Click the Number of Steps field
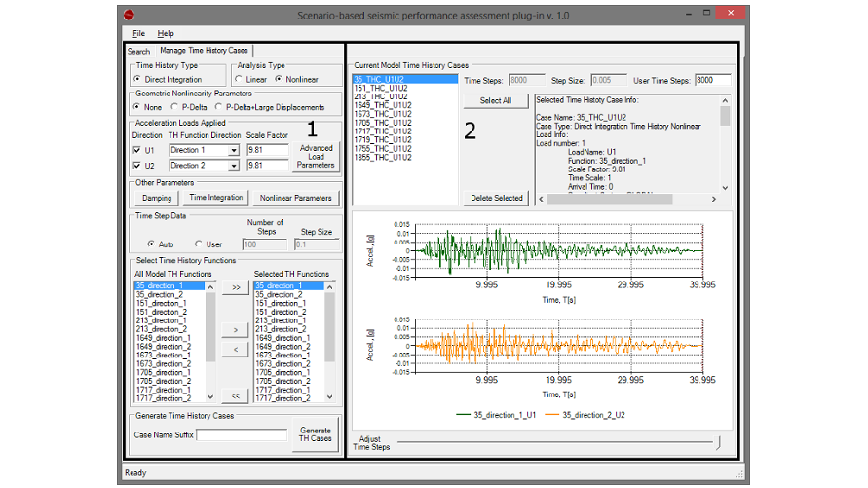The width and height of the screenshot is (868, 488). tap(265, 244)
